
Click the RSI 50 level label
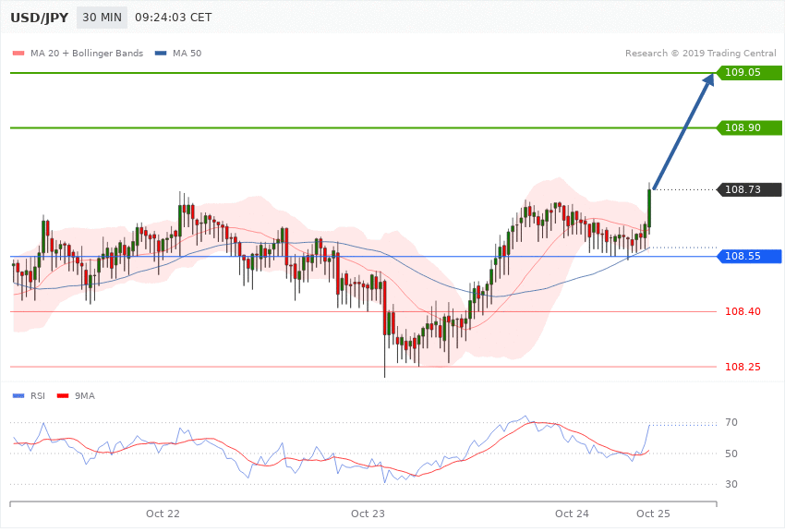(x=731, y=453)
